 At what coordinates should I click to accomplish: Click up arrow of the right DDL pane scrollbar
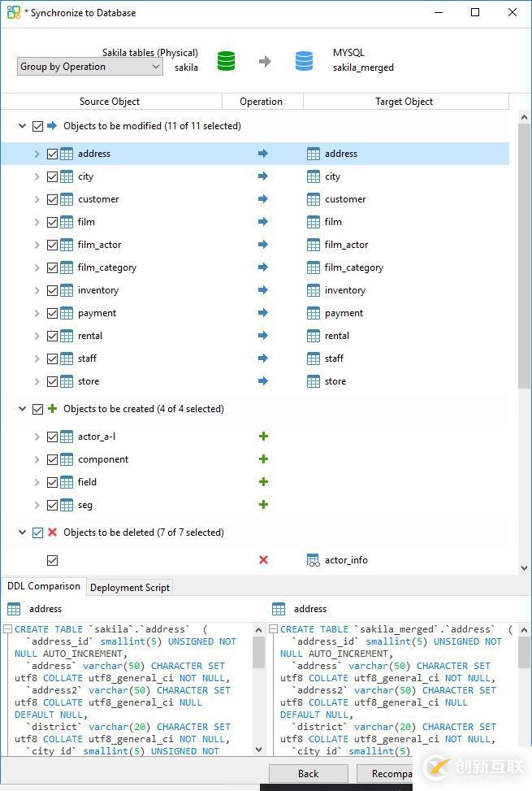click(524, 630)
